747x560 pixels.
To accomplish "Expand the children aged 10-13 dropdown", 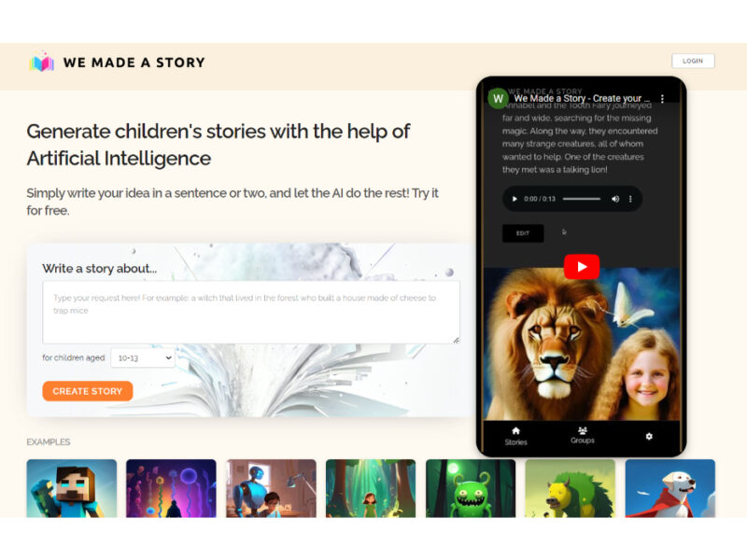I will point(143,358).
